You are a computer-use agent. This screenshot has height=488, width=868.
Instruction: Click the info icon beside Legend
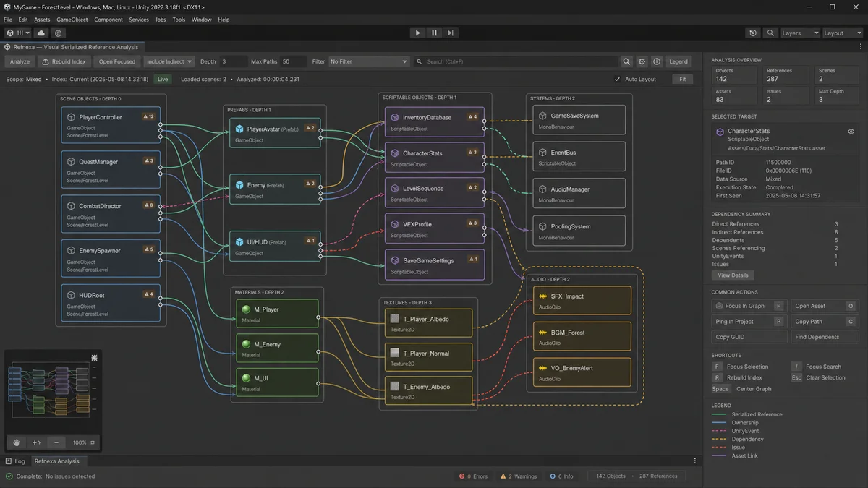click(x=657, y=61)
